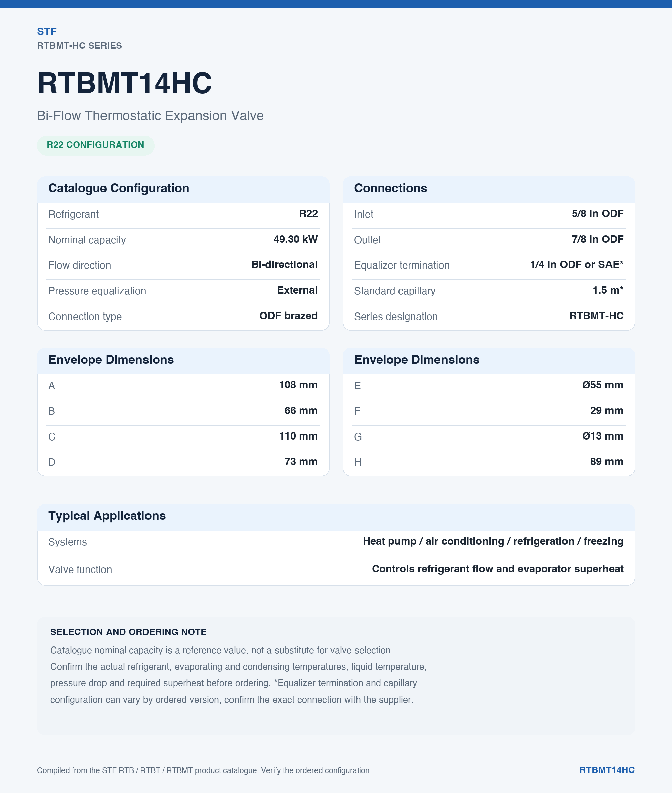Click the Outlet value 7/8 in ODF

[597, 239]
